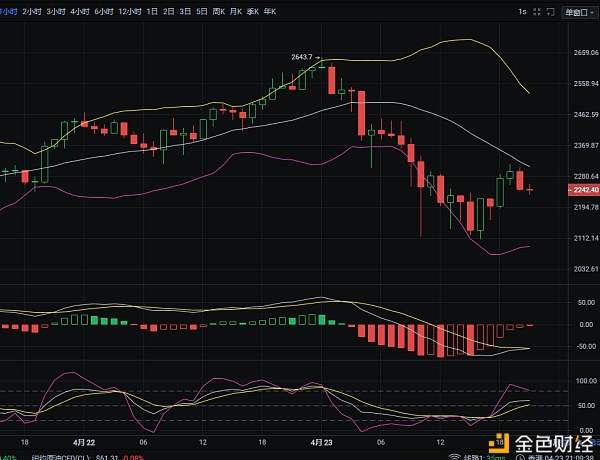Viewport: 600px width, 460px height.
Task: Click the 2659.06 price axis label
Action: (x=586, y=52)
